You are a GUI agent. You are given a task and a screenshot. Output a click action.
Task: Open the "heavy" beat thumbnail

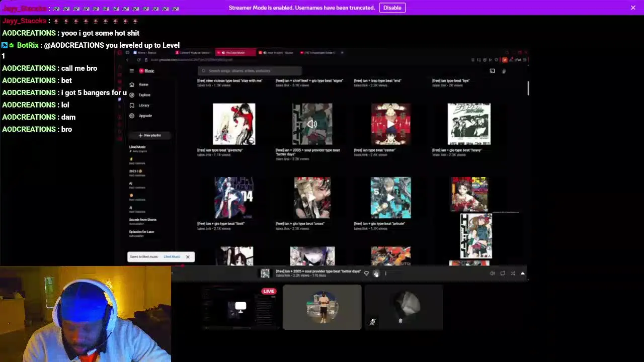pyautogui.click(x=469, y=124)
